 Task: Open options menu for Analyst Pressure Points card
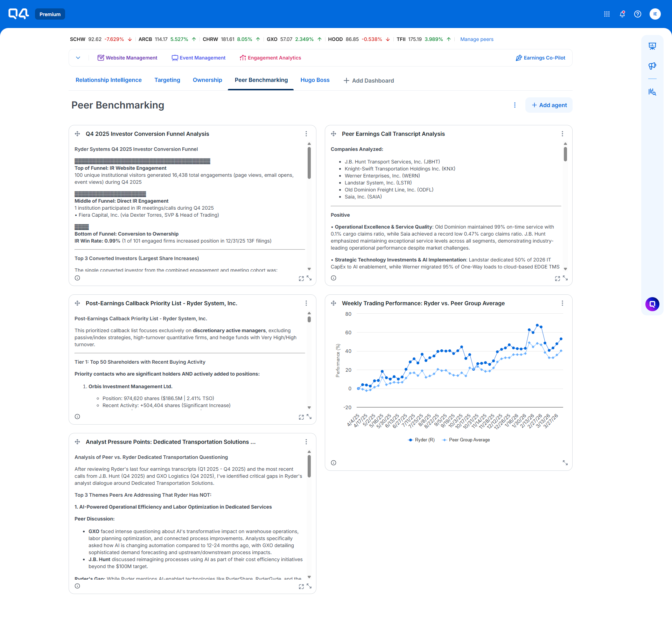point(306,442)
